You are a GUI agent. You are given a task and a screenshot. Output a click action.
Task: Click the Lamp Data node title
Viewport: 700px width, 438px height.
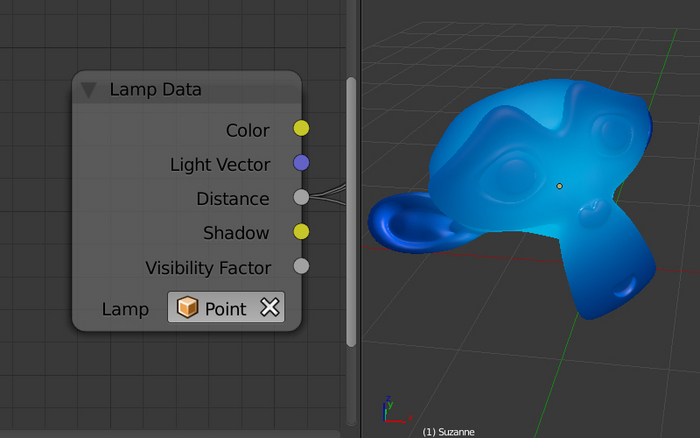pos(155,90)
